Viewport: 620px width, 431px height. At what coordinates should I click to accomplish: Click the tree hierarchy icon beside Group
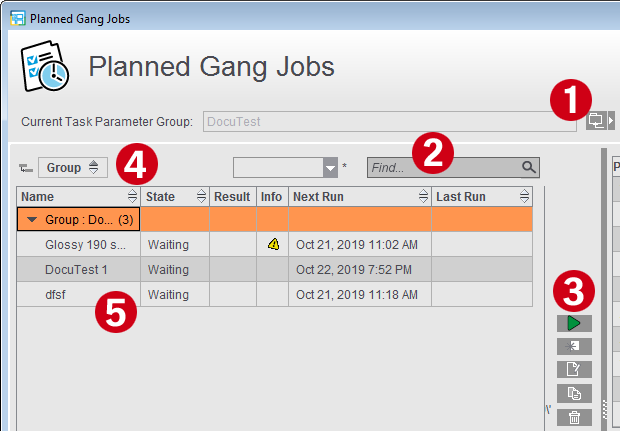click(x=25, y=169)
